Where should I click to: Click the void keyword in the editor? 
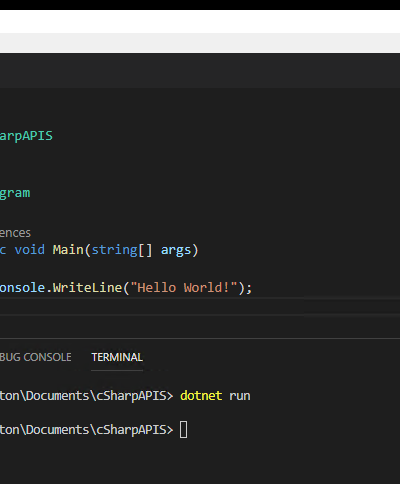click(29, 250)
